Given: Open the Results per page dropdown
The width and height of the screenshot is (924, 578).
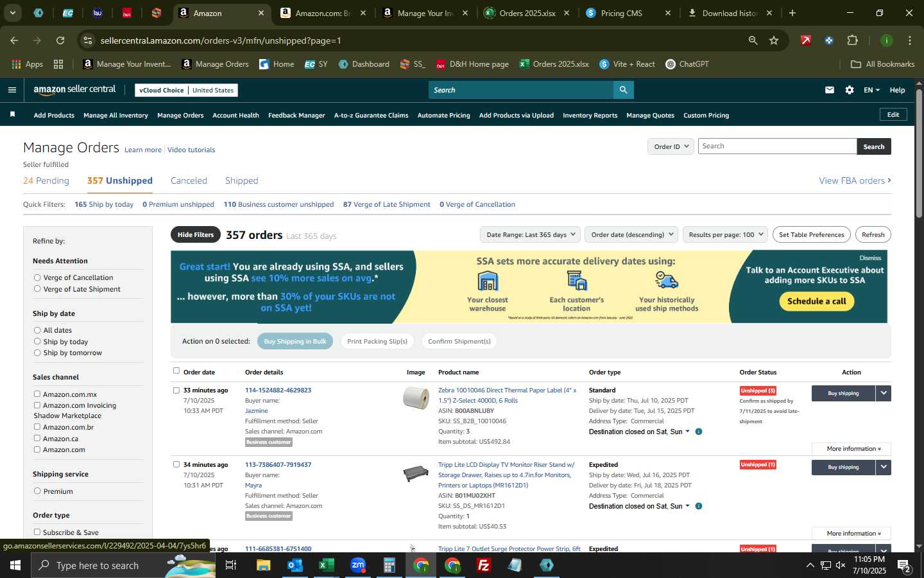Looking at the screenshot, I should pos(725,234).
